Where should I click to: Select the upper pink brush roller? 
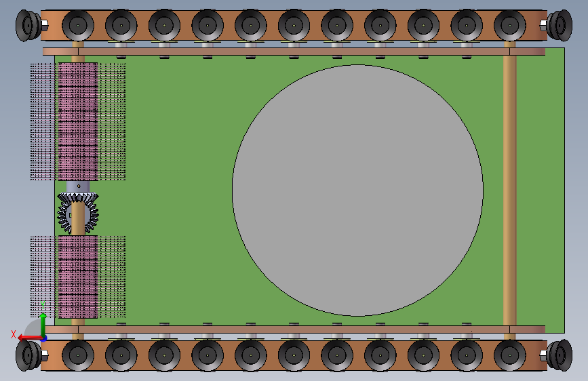[78, 121]
